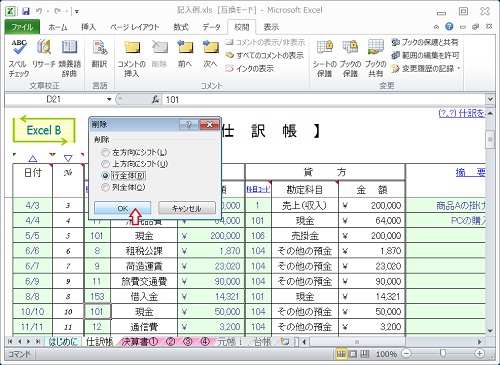Switch to the ホーム tab
The width and height of the screenshot is (500, 365).
click(x=57, y=27)
